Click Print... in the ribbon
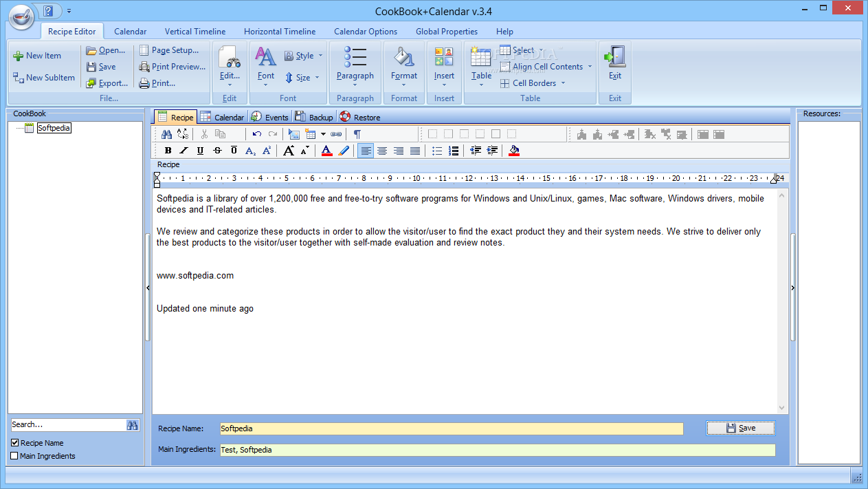The width and height of the screenshot is (868, 489). [x=157, y=83]
